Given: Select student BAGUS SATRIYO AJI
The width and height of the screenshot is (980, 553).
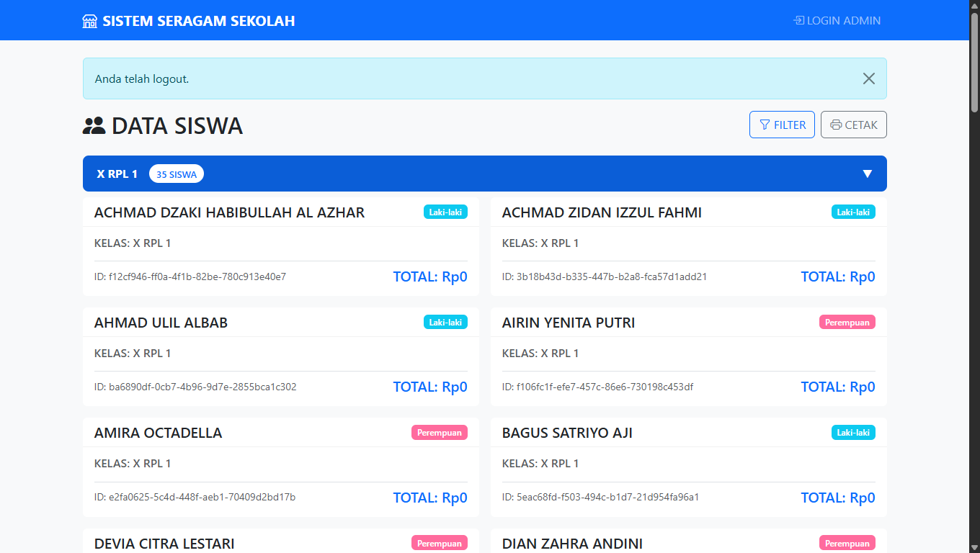Looking at the screenshot, I should [x=568, y=433].
